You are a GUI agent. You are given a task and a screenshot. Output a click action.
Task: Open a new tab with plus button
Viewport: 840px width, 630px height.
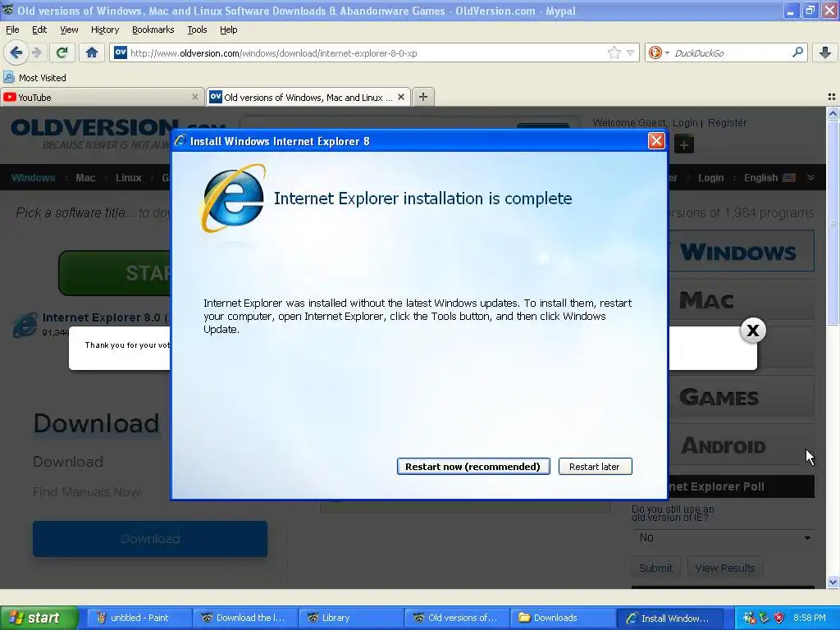tap(423, 97)
